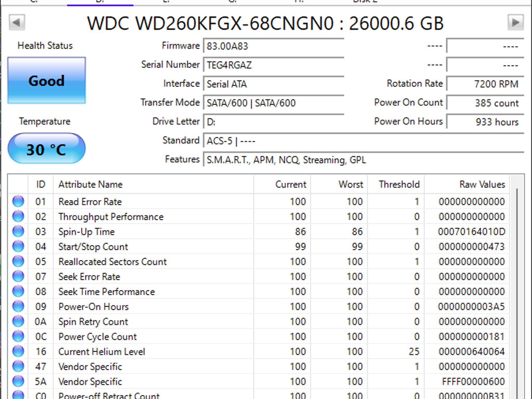
Task: Click the status icon for Start/Stop Count
Action: coord(18,246)
